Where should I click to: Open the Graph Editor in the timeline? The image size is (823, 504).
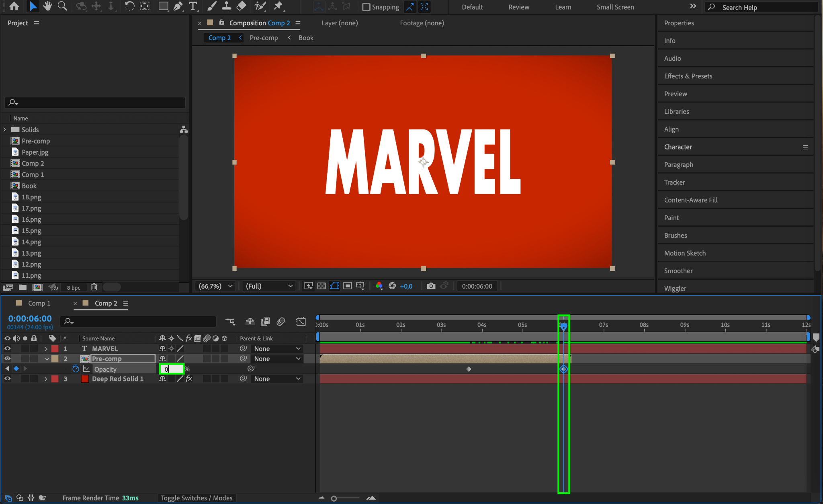301,321
